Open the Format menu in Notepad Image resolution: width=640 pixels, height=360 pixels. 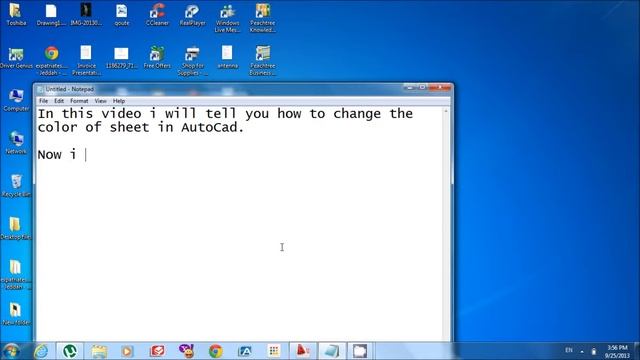click(79, 101)
